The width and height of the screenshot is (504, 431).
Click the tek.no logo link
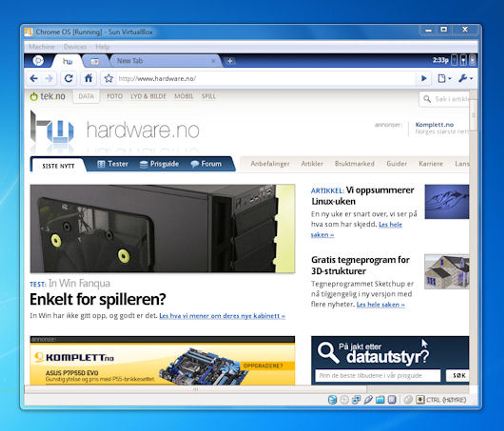(47, 96)
